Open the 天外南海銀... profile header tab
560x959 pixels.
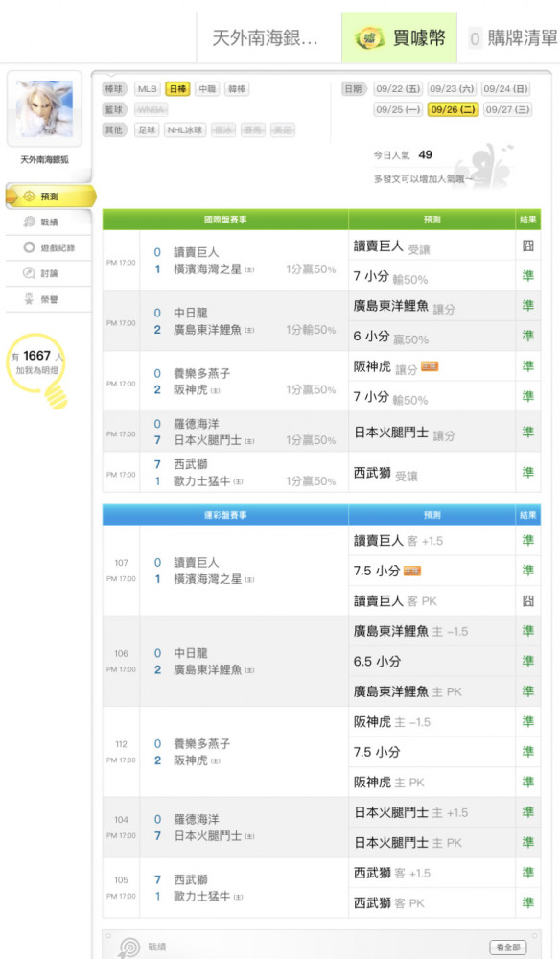click(x=265, y=38)
